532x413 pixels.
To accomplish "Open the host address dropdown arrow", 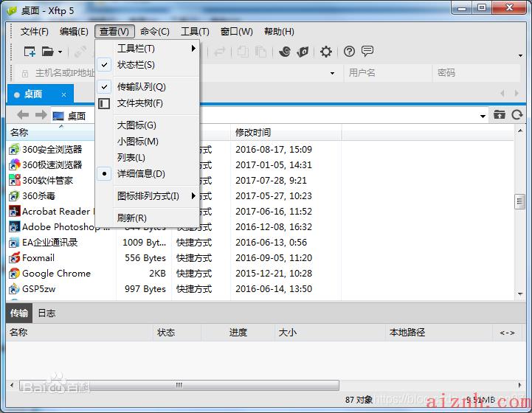I will (x=332, y=73).
